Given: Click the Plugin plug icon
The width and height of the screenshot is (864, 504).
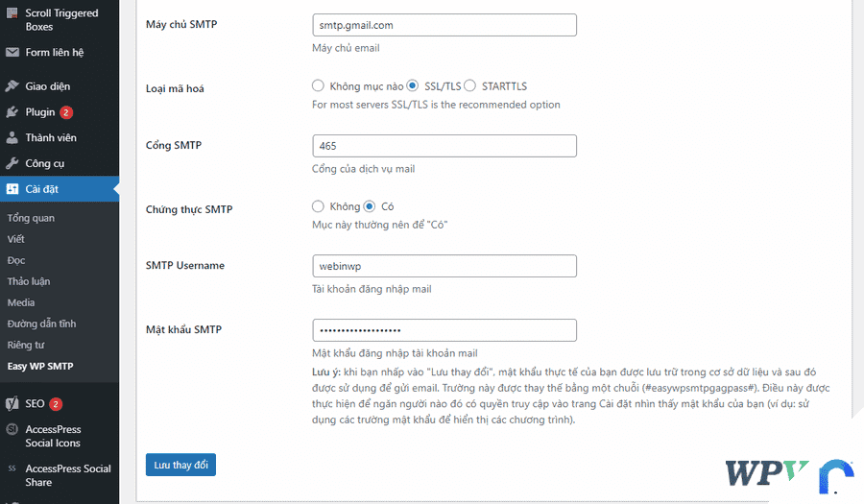Looking at the screenshot, I should pos(12,112).
